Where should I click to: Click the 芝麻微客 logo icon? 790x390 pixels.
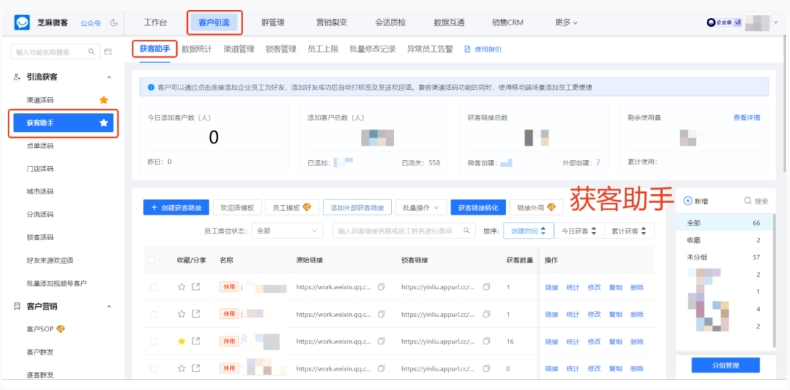(22, 23)
